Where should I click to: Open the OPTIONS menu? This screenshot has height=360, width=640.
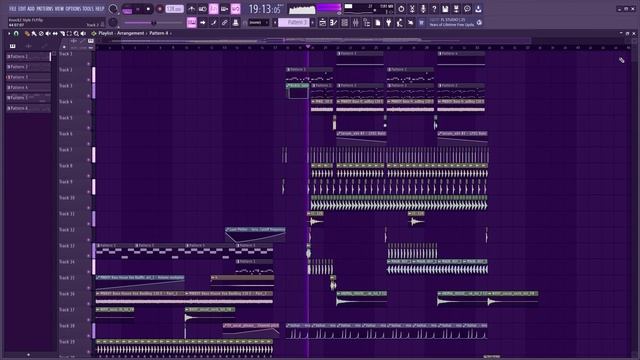coord(73,9)
